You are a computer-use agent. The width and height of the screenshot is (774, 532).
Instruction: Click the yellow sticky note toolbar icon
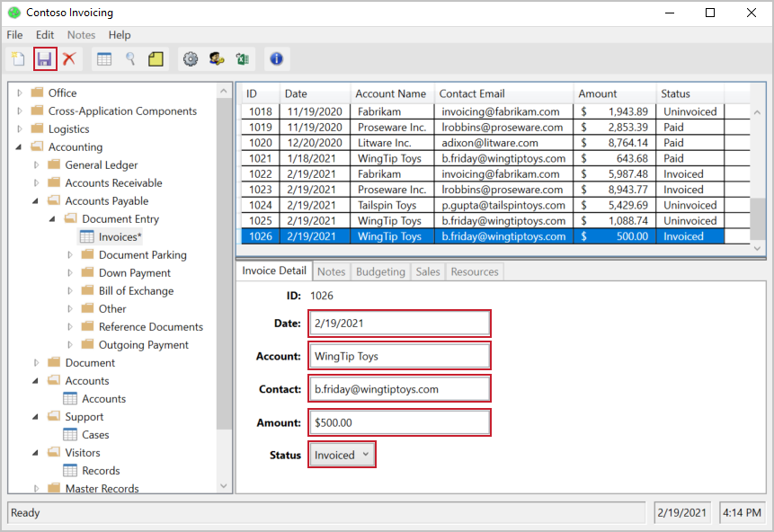point(156,59)
